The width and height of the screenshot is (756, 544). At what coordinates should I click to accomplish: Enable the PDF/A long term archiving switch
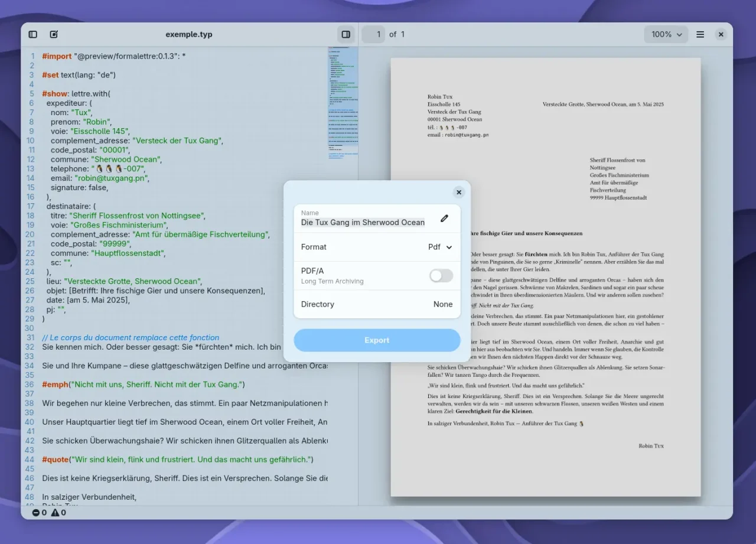pos(441,275)
